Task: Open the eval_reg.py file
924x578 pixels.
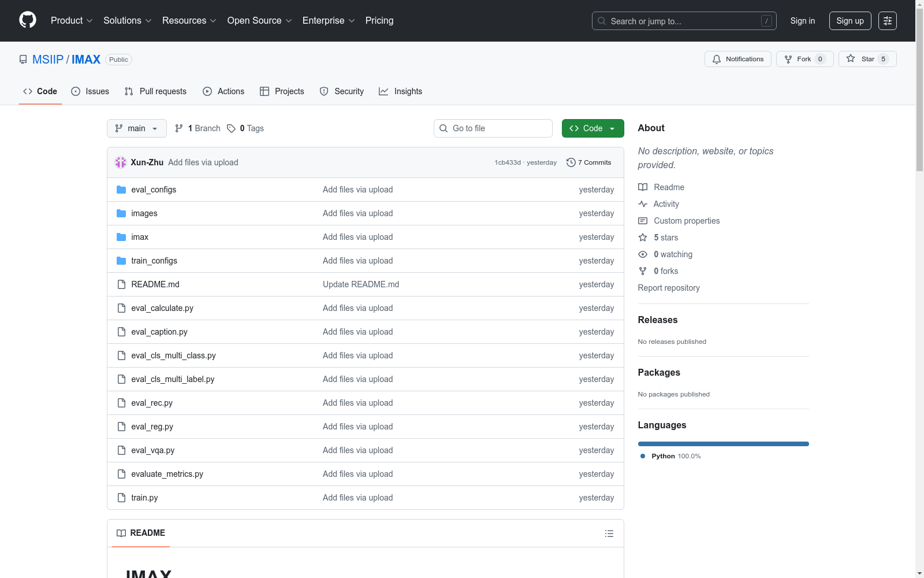Action: point(152,427)
